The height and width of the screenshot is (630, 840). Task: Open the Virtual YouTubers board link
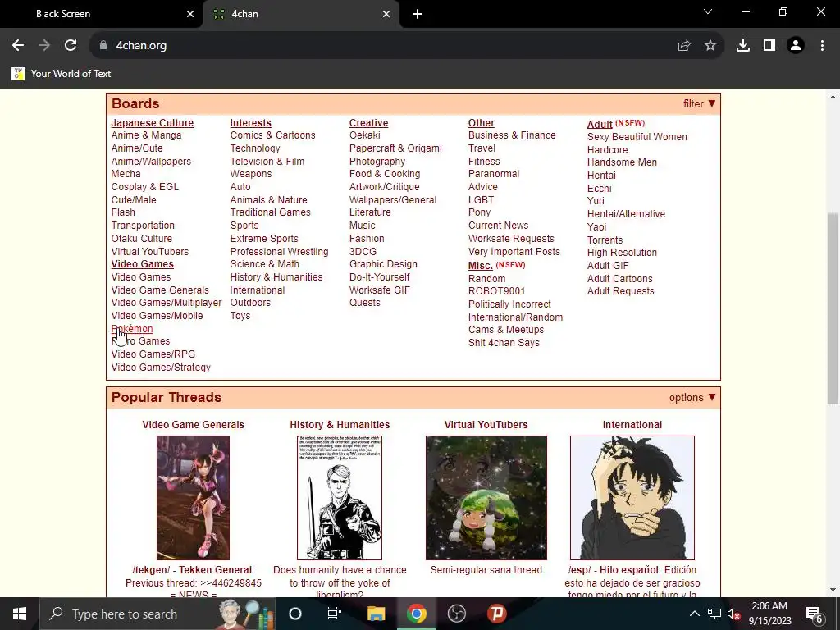150,251
